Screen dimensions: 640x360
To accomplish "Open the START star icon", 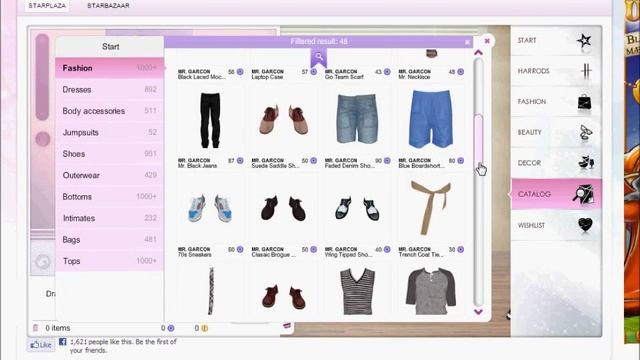I will (x=584, y=40).
